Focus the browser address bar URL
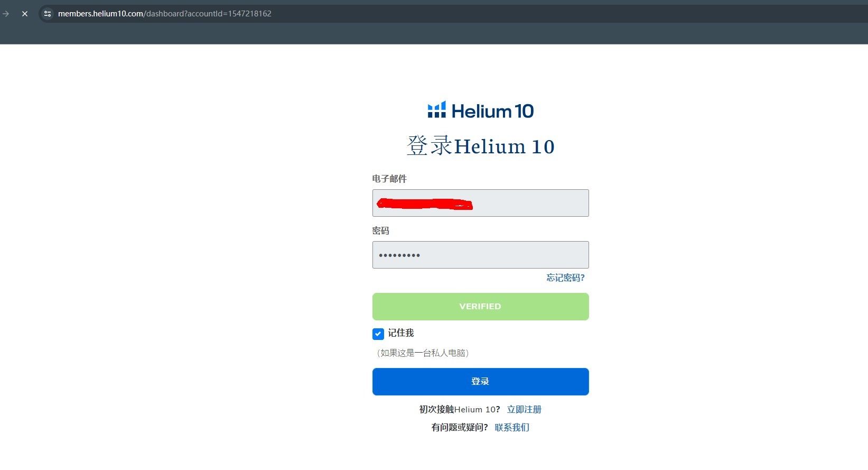 click(x=165, y=14)
